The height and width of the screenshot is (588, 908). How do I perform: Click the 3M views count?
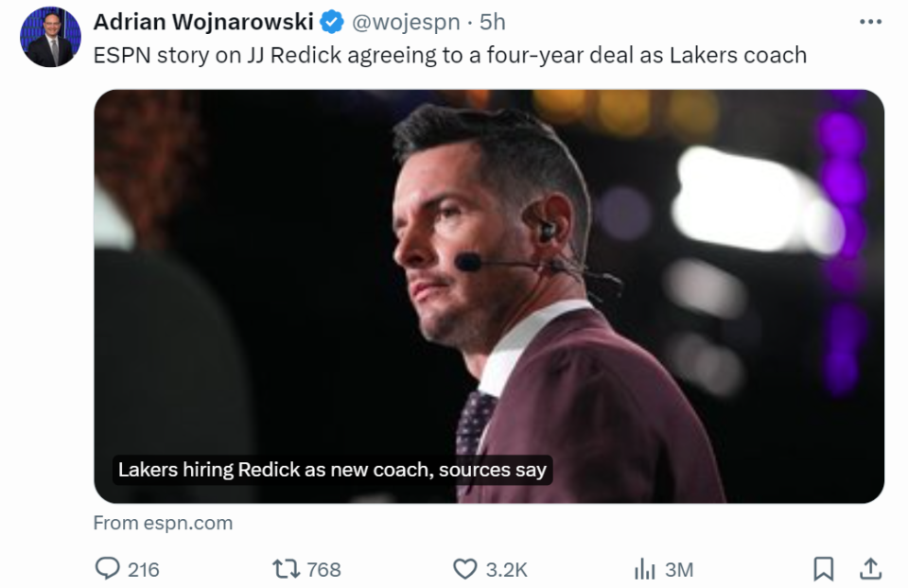pyautogui.click(x=679, y=570)
